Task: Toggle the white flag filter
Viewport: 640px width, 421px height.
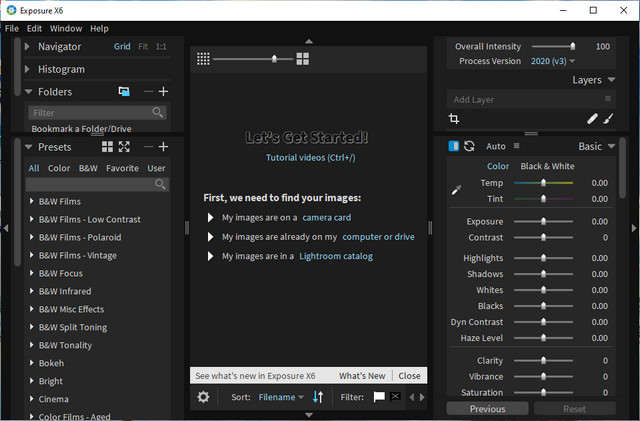Action: coord(379,397)
